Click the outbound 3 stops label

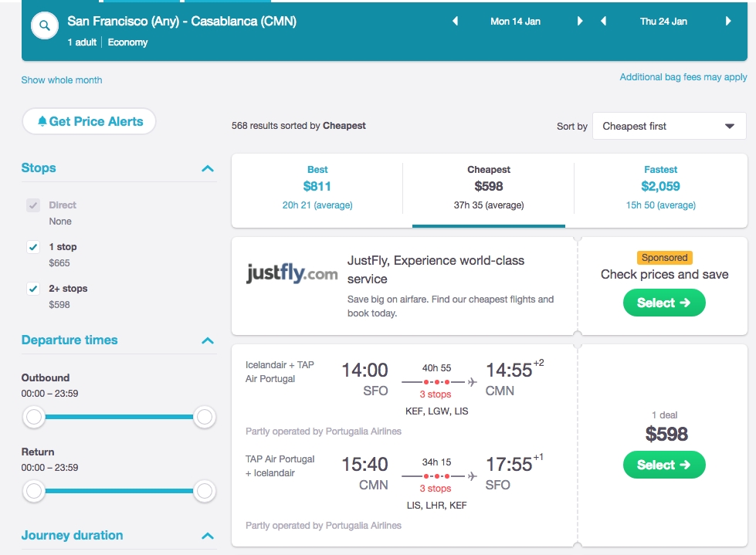pos(436,394)
